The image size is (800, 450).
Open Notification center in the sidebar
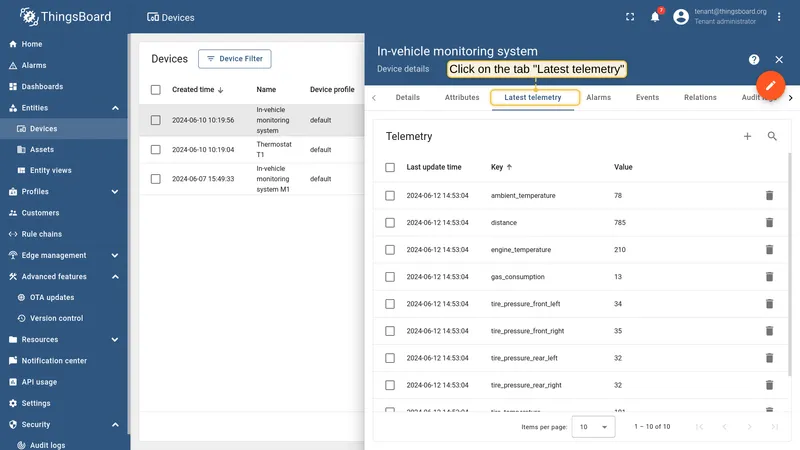tap(64, 361)
